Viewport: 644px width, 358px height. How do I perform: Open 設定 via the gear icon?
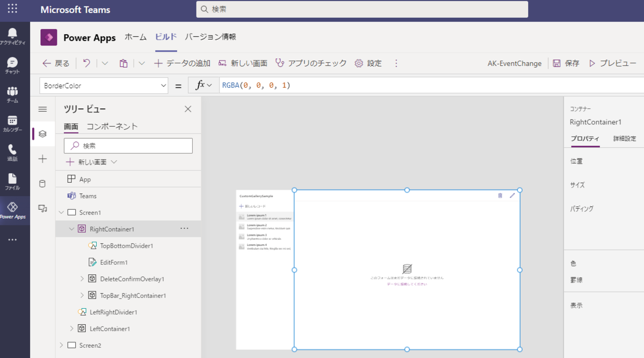pyautogui.click(x=358, y=63)
